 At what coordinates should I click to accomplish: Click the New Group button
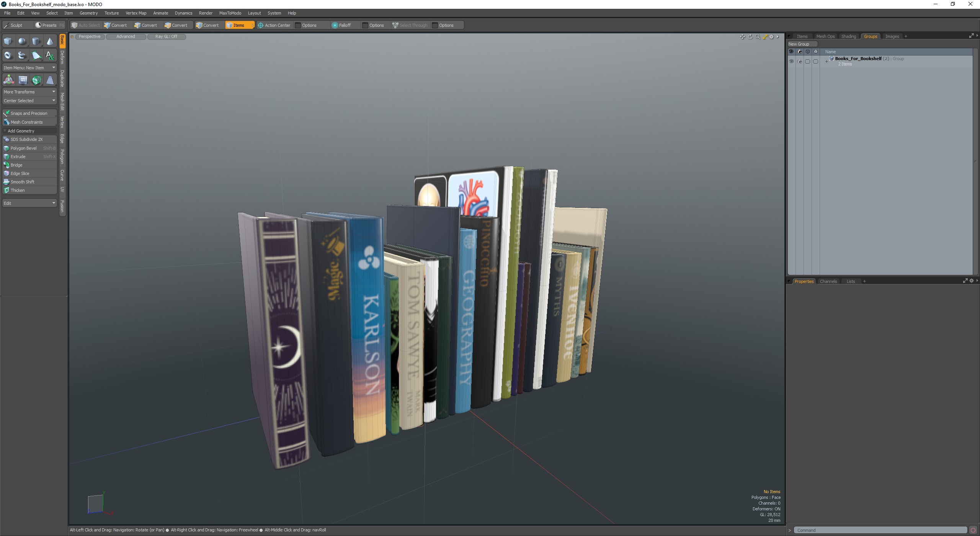click(802, 44)
